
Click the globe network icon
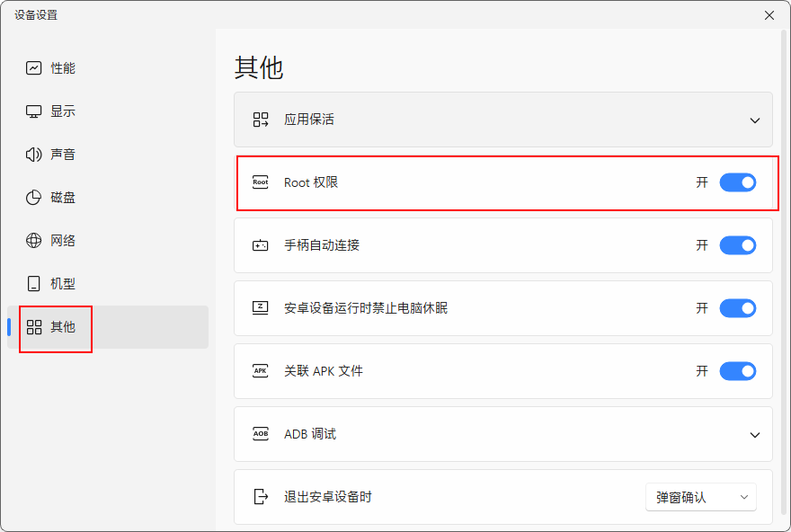34,241
